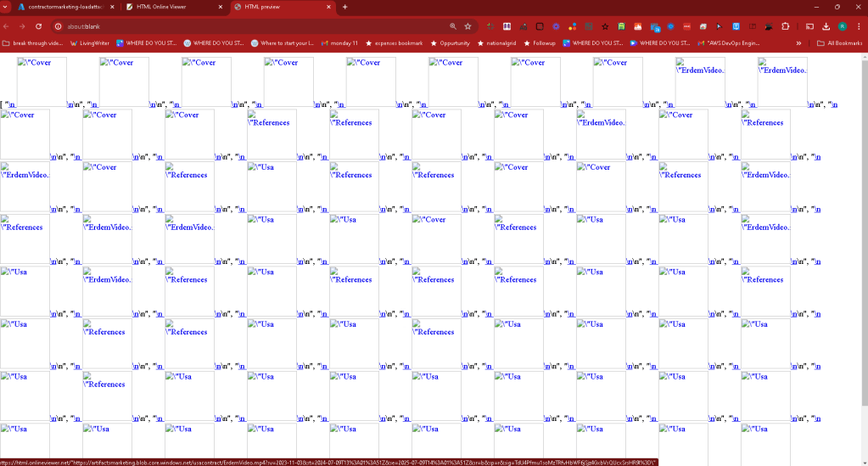
Task: Click the black star extension icon
Action: (x=605, y=26)
